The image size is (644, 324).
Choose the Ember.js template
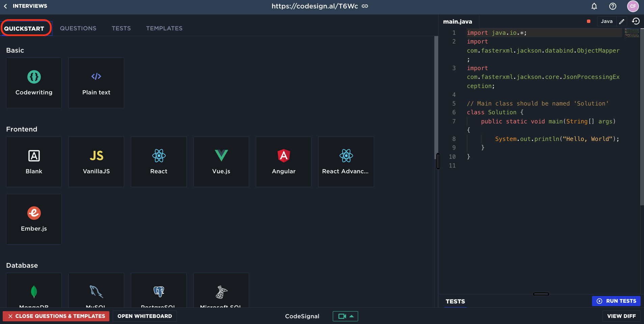point(34,219)
